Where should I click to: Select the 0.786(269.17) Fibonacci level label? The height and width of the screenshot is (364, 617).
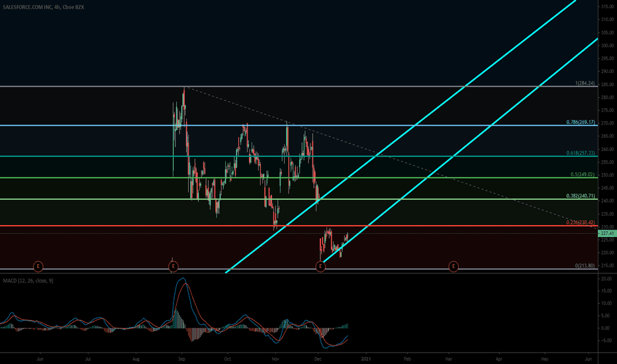(581, 122)
